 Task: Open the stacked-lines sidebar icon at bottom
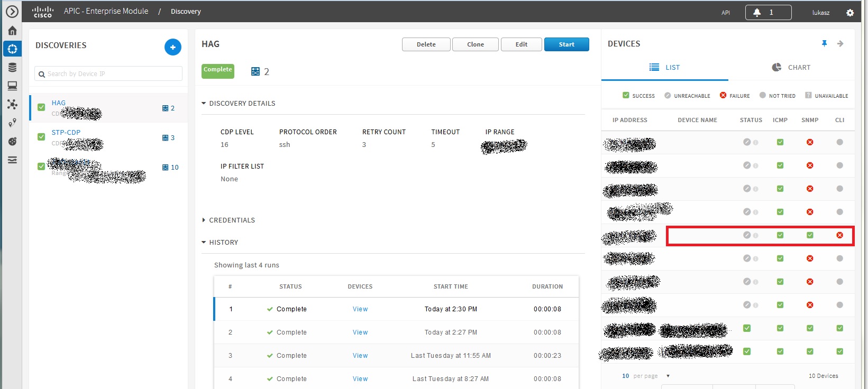pyautogui.click(x=12, y=160)
